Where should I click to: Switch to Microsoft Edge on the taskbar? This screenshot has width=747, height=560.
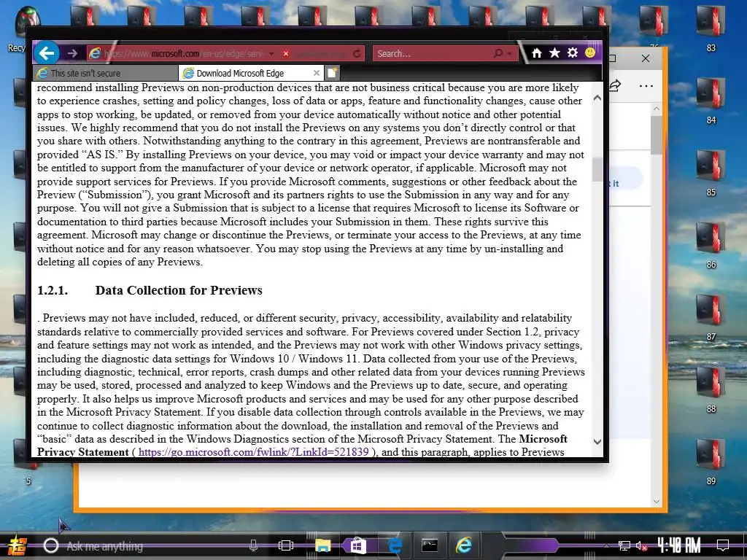tap(395, 545)
